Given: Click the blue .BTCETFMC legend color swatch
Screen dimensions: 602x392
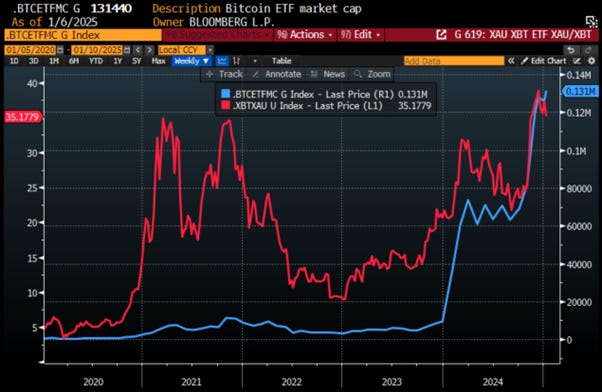Looking at the screenshot, I should point(225,94).
